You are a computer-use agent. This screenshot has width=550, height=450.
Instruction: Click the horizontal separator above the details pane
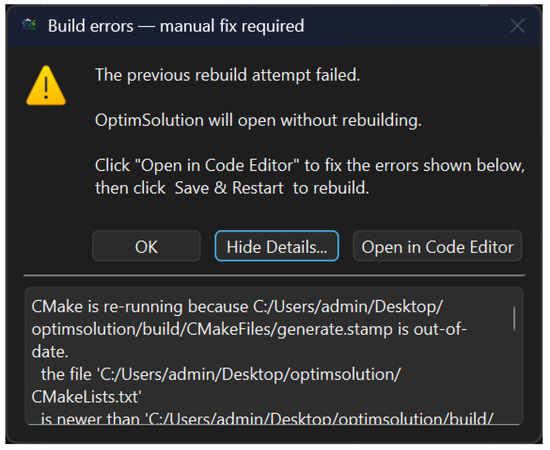tap(274, 276)
